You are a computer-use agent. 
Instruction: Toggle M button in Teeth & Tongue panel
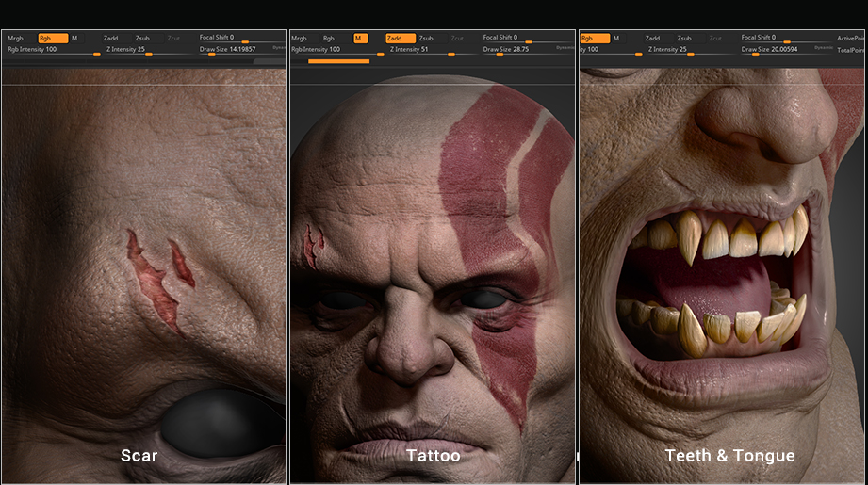click(x=616, y=39)
